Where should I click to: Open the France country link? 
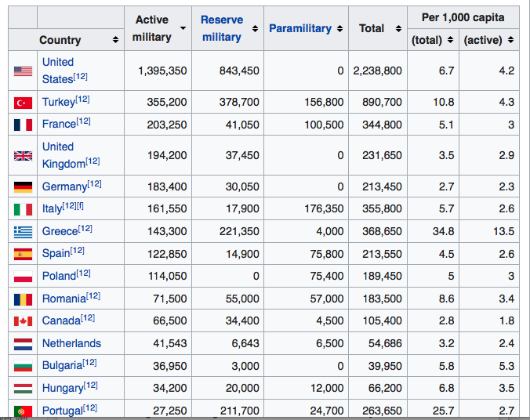click(x=59, y=124)
